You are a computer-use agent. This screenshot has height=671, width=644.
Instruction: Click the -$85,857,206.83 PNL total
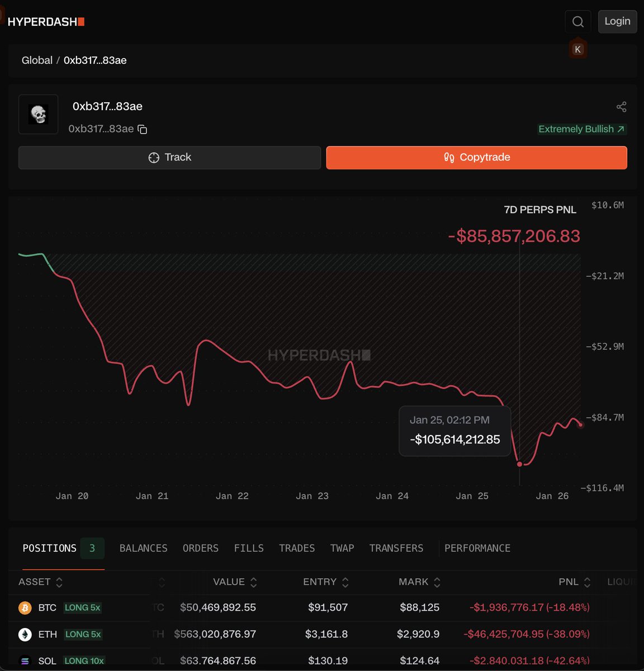[514, 236]
